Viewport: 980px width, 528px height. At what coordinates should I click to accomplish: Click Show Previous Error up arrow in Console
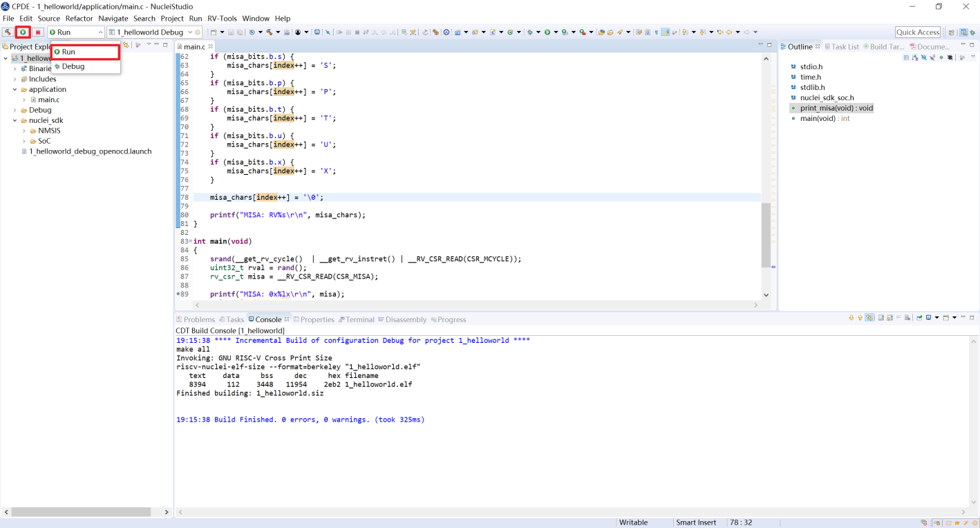860,318
